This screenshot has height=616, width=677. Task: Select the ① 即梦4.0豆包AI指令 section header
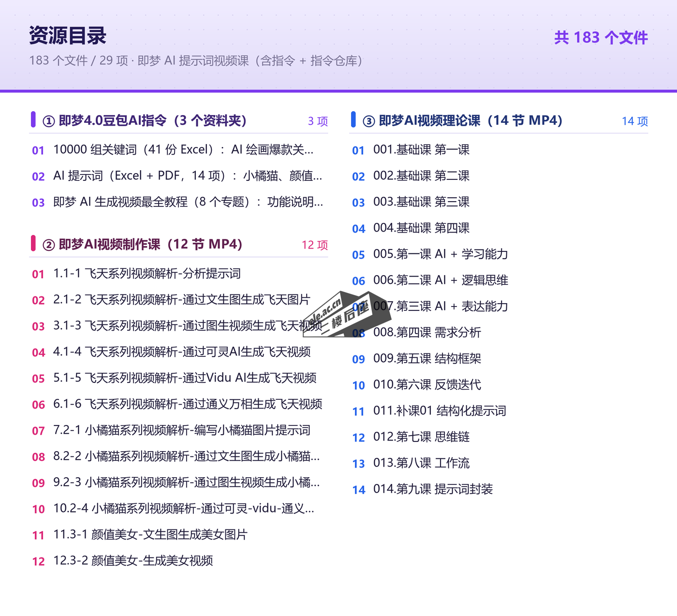[x=145, y=120]
